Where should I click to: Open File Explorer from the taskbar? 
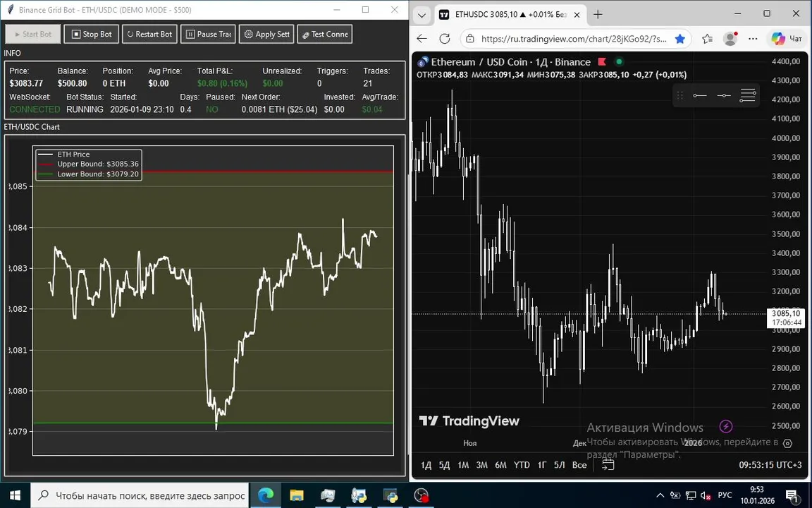[x=297, y=495]
